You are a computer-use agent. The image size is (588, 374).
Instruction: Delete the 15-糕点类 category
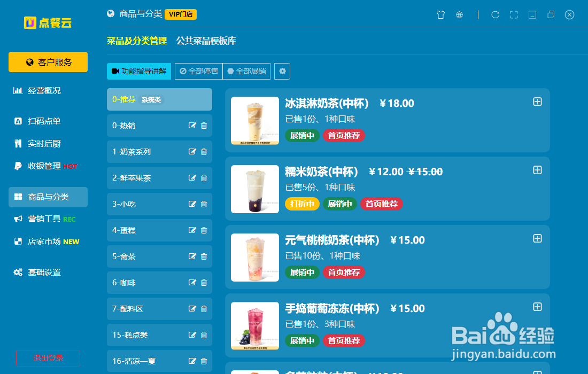tap(204, 335)
